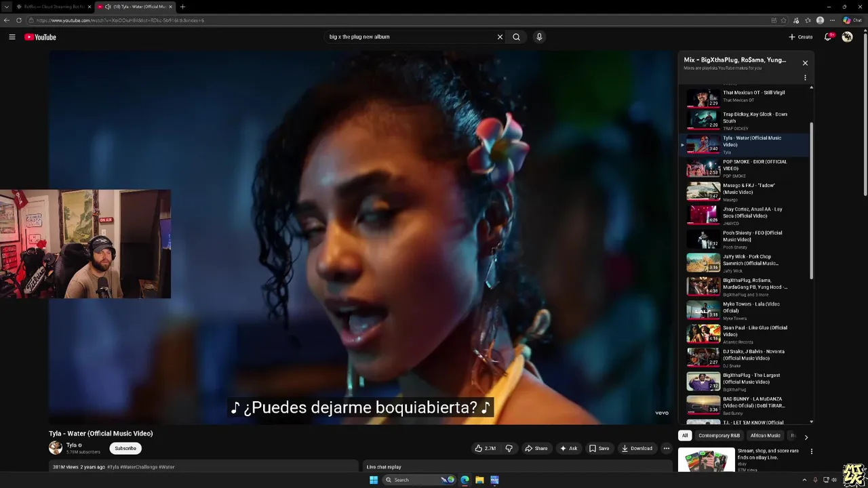The height and width of the screenshot is (488, 868).
Task: Clear the search box with X
Action: (x=500, y=37)
